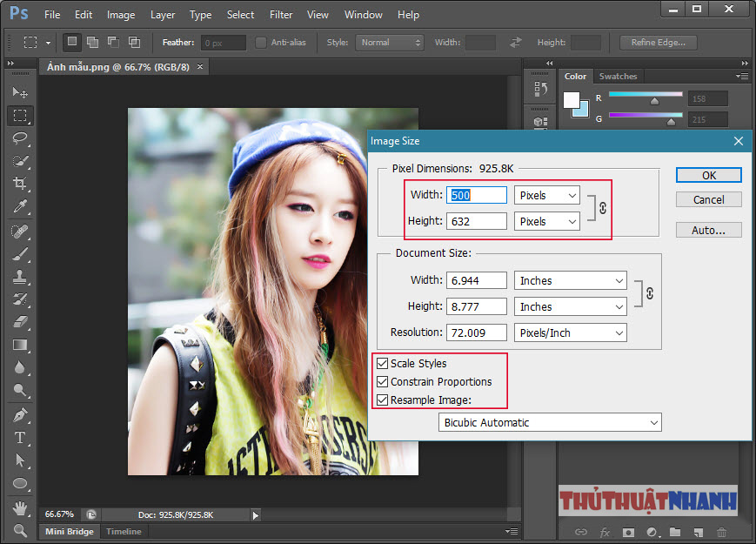
Task: Select the Rectangular Marquee tool in toolbox
Action: pos(20,115)
